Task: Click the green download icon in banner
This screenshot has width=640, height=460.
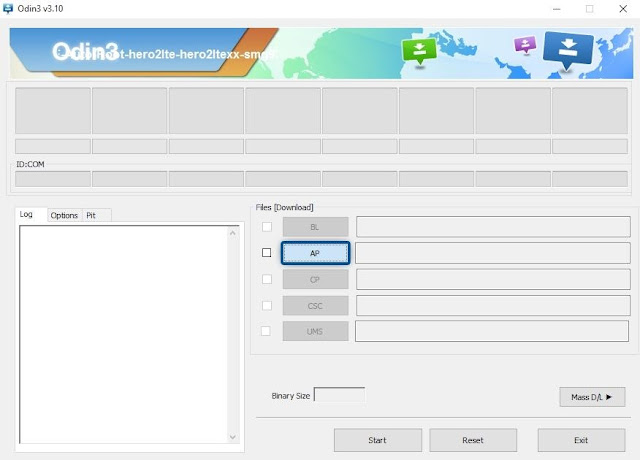Action: point(419,51)
